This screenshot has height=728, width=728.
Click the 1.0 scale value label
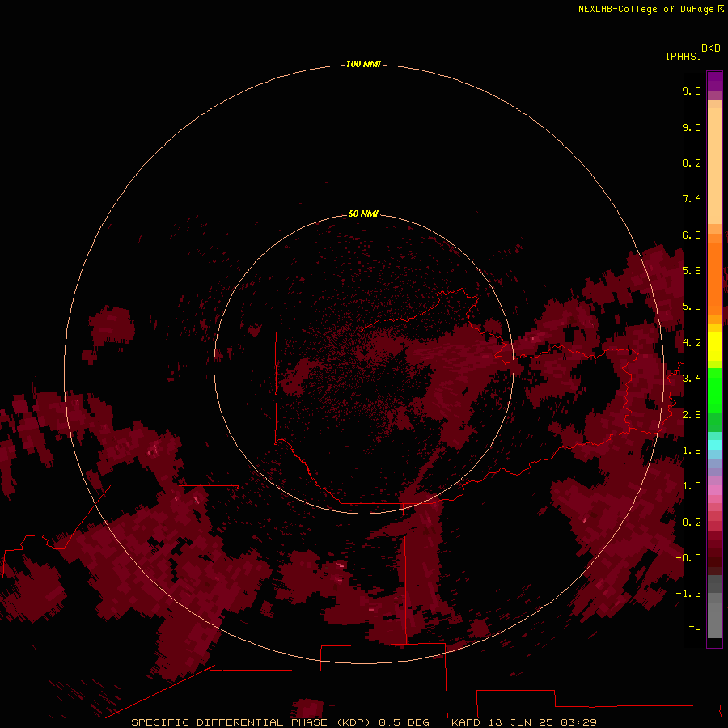[x=692, y=486]
